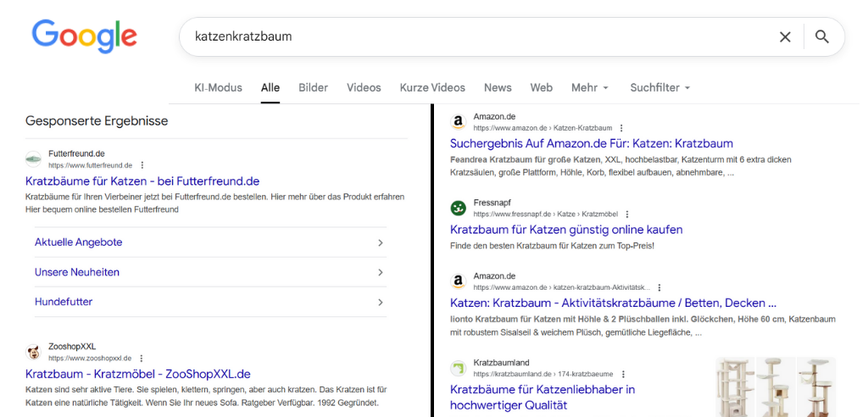
Task: Select the Alle tab
Action: [x=270, y=87]
